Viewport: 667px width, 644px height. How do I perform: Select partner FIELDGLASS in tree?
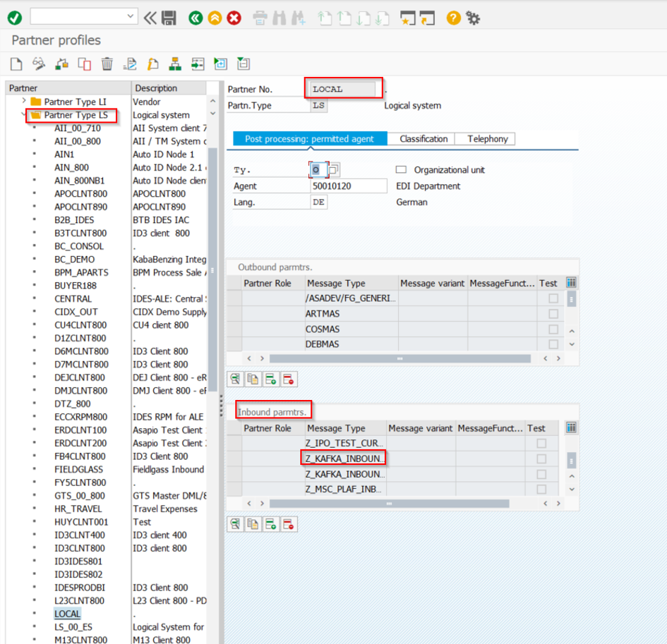[78, 469]
